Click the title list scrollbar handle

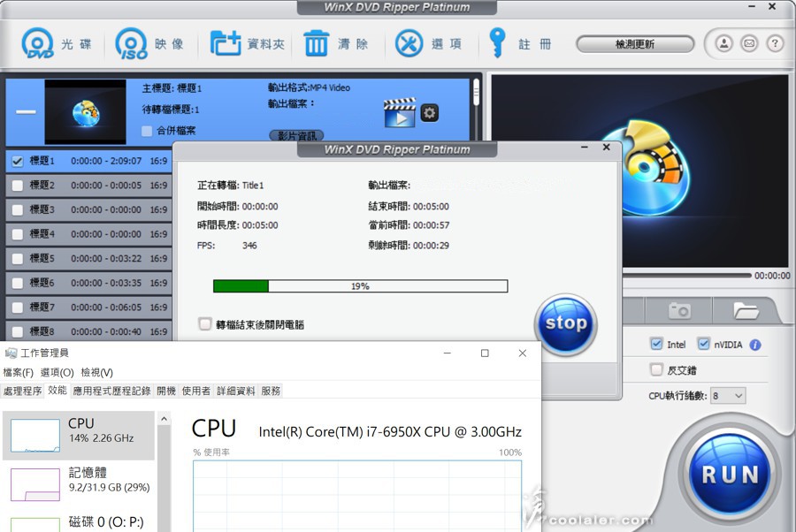click(476, 92)
